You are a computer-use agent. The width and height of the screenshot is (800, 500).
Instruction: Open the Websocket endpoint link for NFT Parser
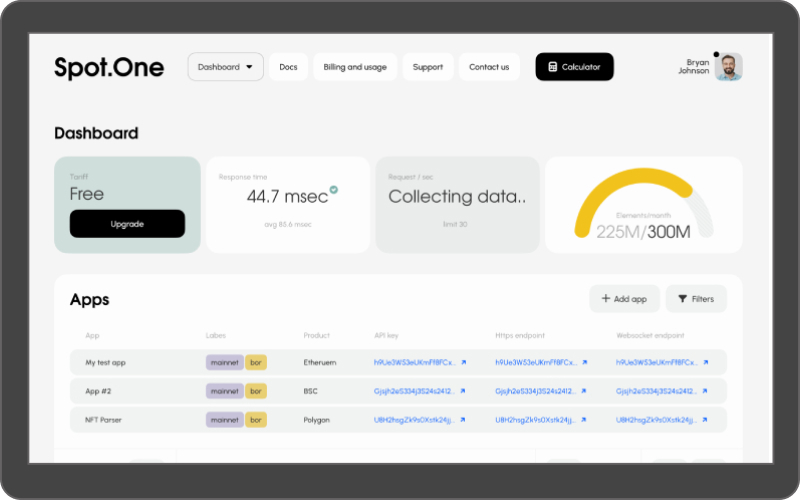[x=656, y=420]
